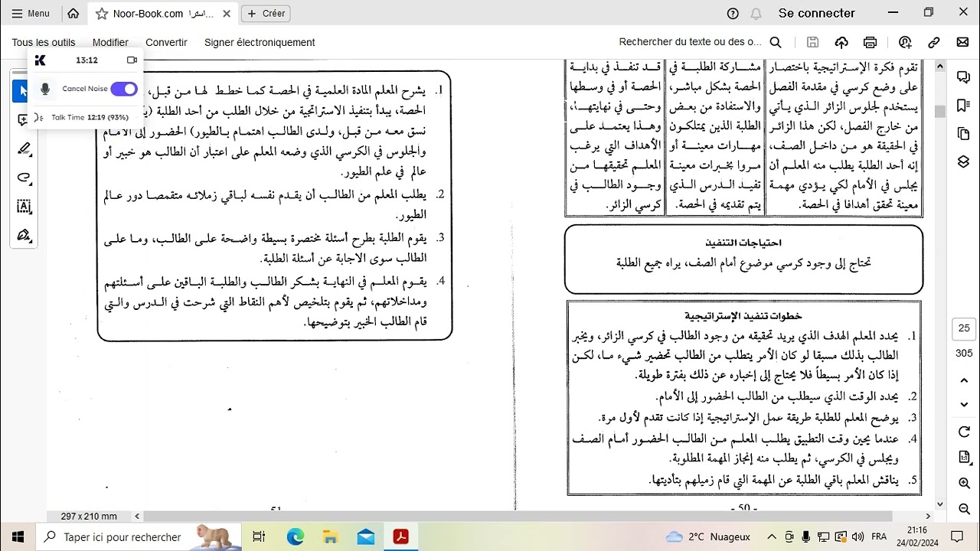This screenshot has height=551, width=980.
Task: Star the Noor-Book.com document tab
Action: 101,14
